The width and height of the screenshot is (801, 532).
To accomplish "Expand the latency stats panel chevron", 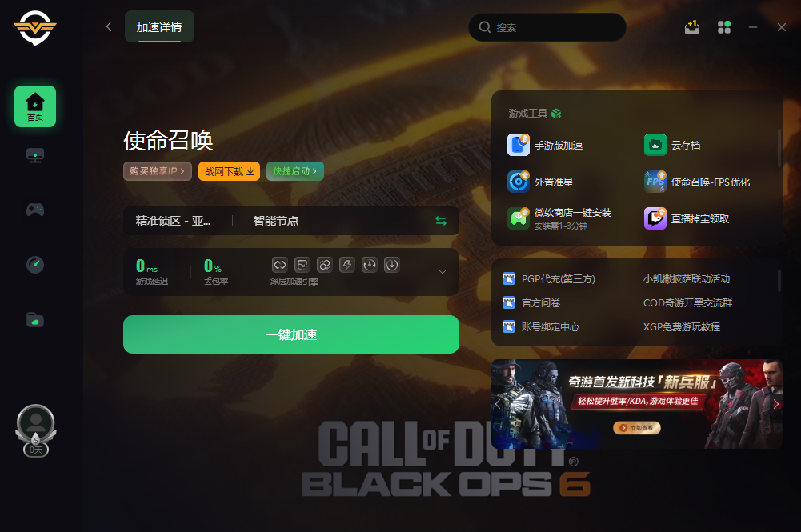I will [x=443, y=272].
